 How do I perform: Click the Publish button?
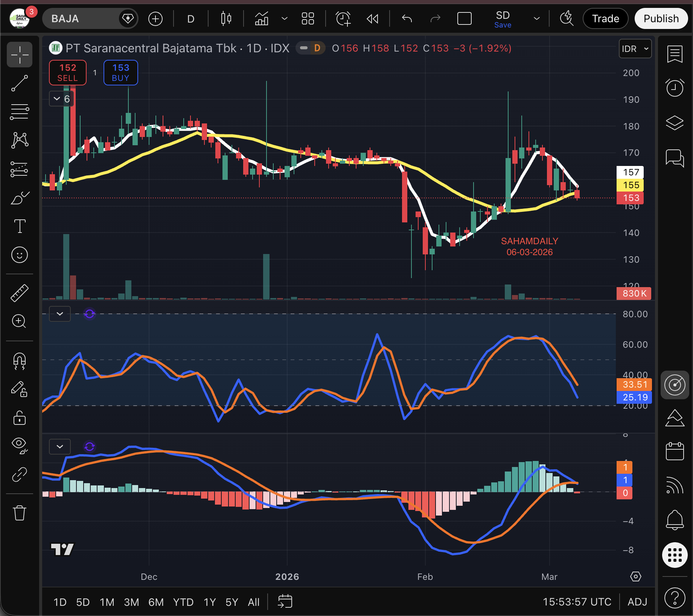[661, 18]
